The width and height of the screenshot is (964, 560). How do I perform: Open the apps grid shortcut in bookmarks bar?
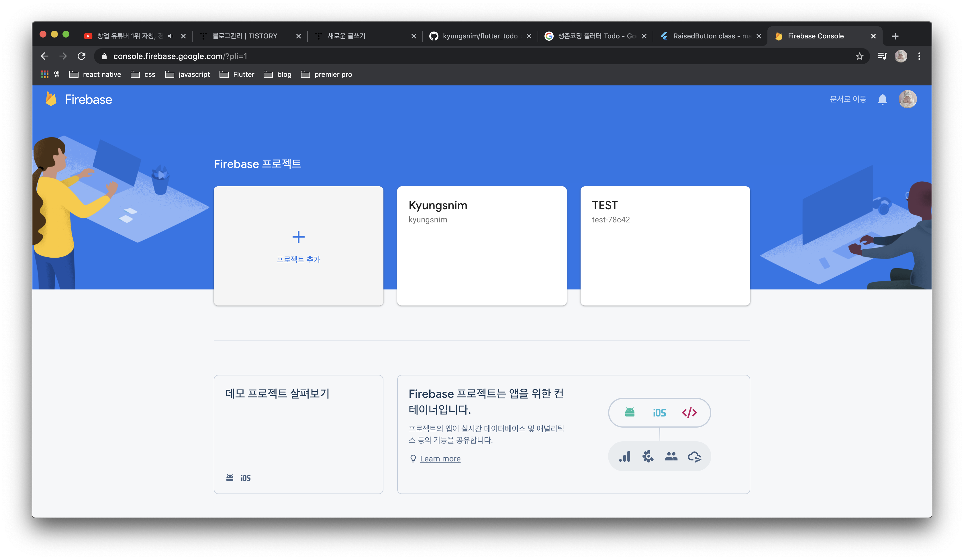[45, 74]
